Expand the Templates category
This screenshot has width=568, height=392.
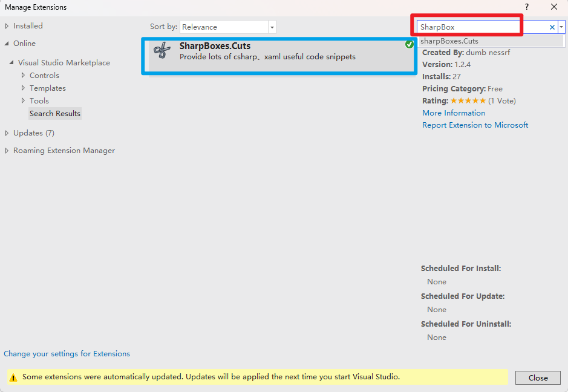pos(23,88)
